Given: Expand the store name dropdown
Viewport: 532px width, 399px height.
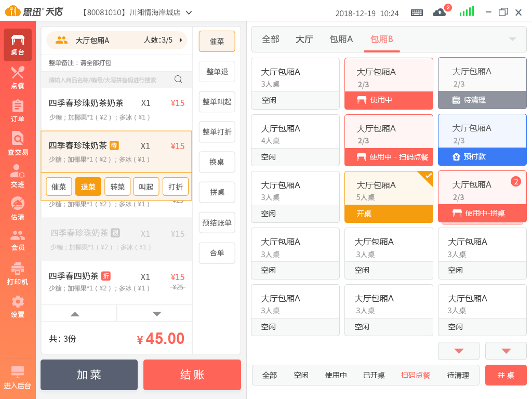Looking at the screenshot, I should point(189,12).
